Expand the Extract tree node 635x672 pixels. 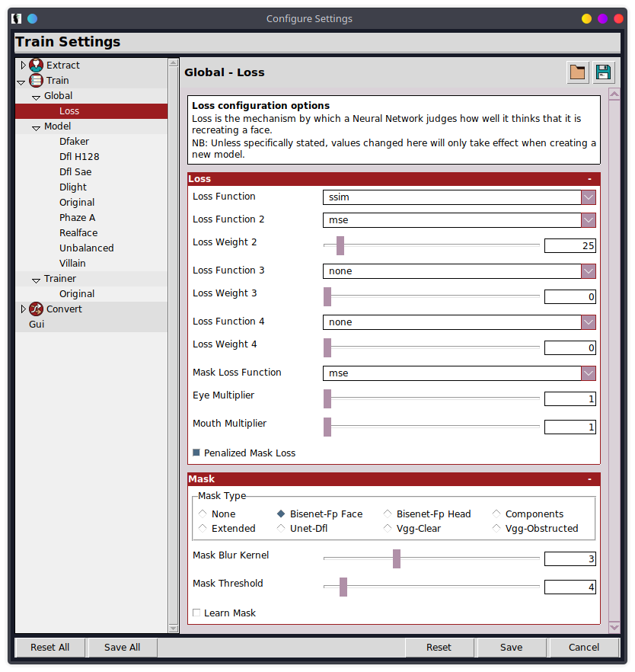coord(23,66)
